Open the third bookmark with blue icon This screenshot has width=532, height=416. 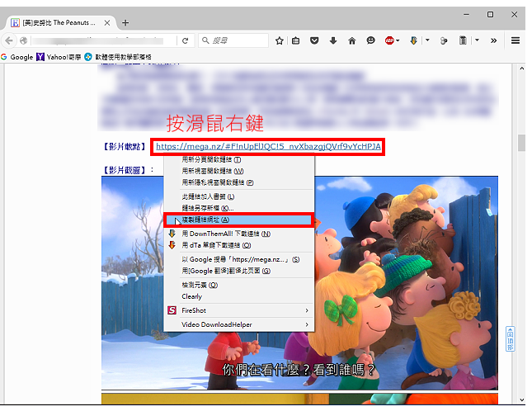point(118,57)
